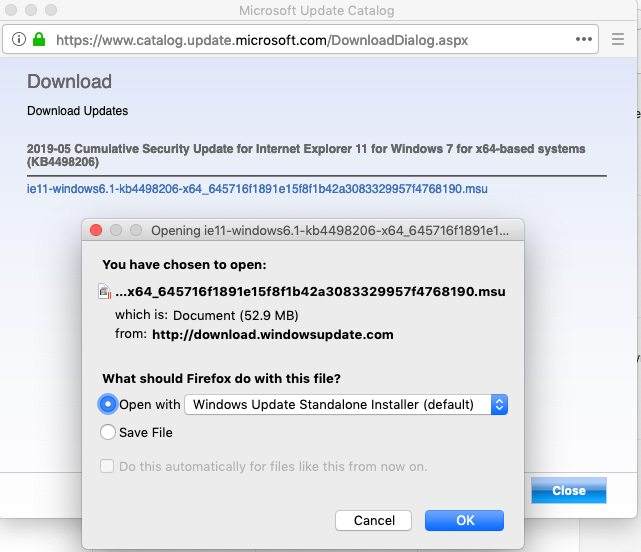Click the site information icon in address bar
Screen dimensions: 641x552
coord(18,40)
